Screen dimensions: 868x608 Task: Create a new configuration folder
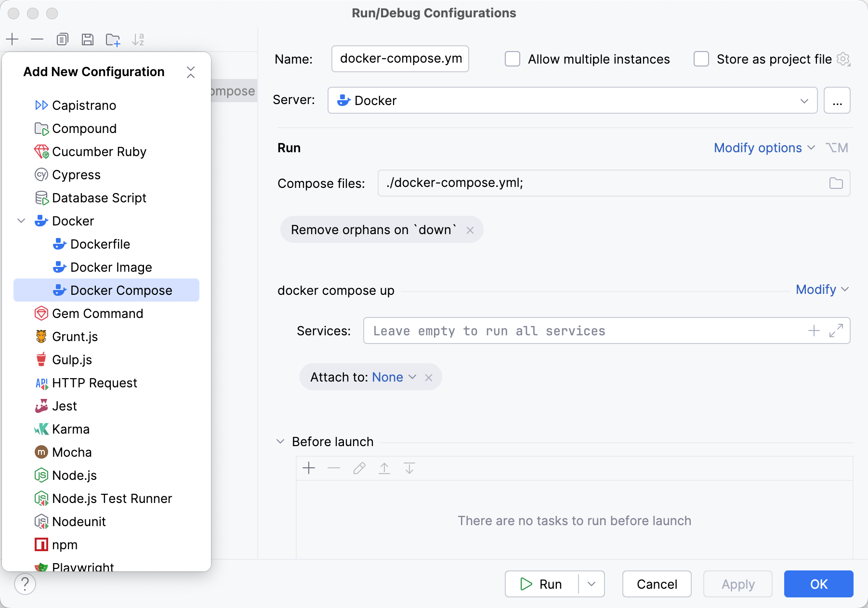click(113, 39)
